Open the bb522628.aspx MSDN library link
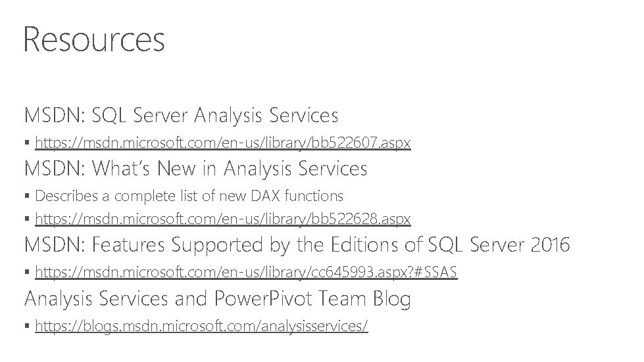644x362 pixels. click(x=222, y=219)
